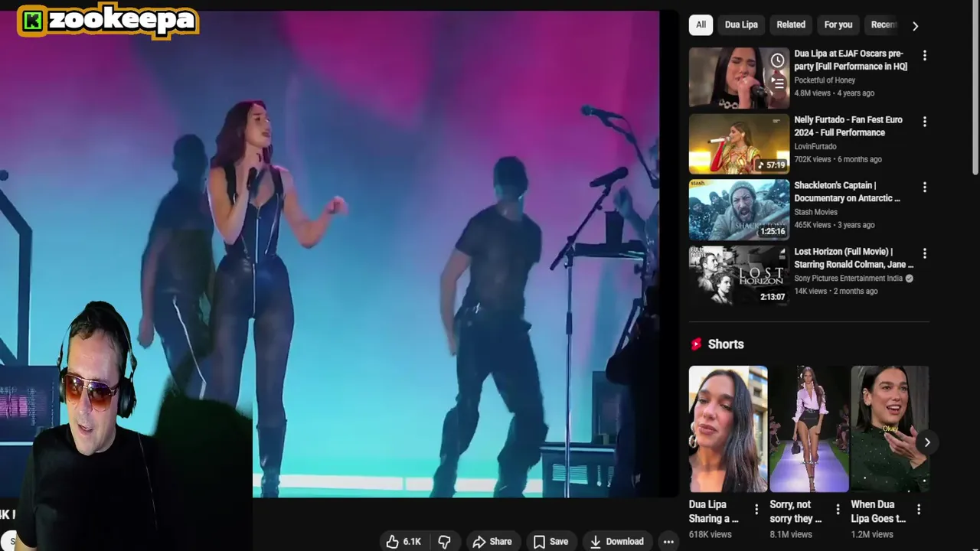Open Short 'Sorry, not sorry they...' thumbnail

point(808,429)
